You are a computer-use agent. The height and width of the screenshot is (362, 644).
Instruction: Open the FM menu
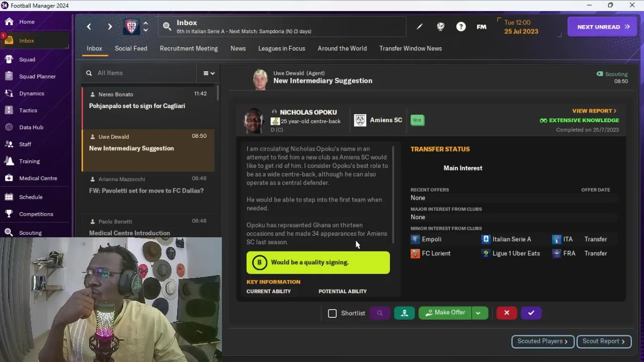point(481,27)
